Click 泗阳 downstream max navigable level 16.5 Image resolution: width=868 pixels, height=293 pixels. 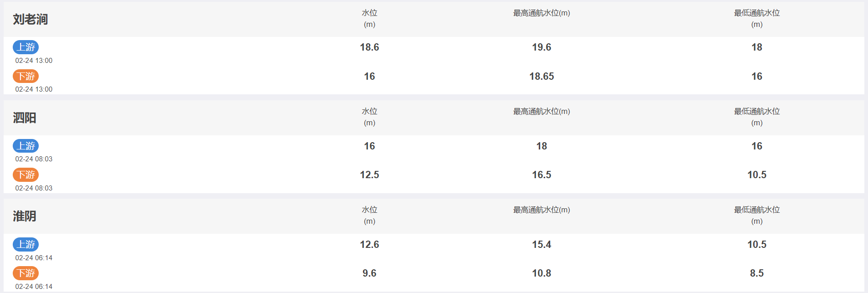pos(541,175)
